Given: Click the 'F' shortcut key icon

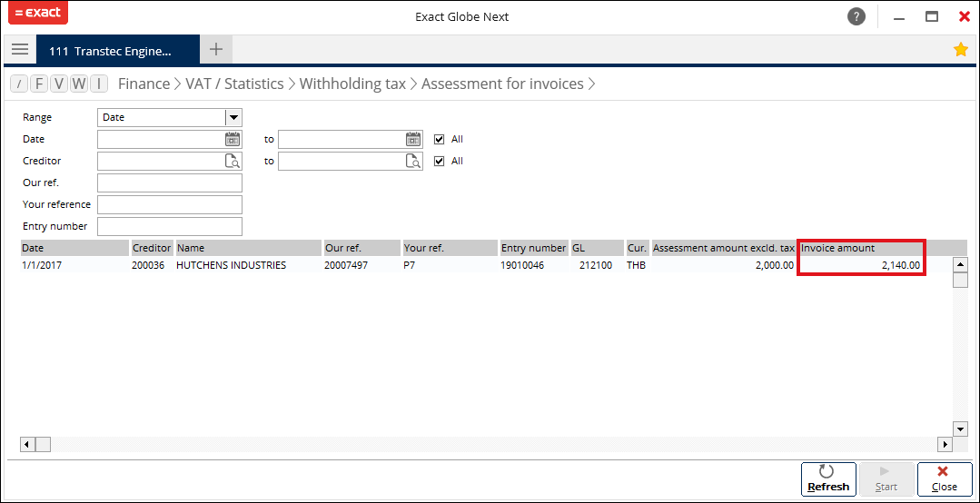Looking at the screenshot, I should click(39, 84).
